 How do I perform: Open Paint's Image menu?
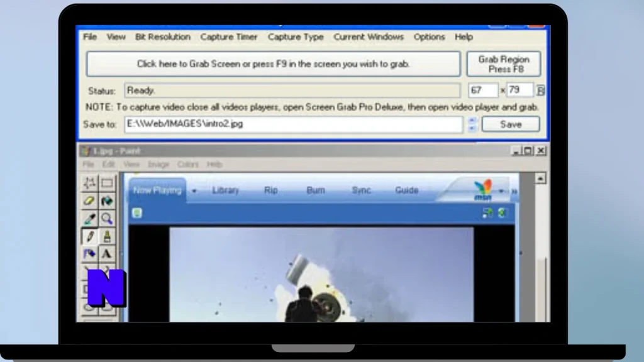click(x=158, y=164)
